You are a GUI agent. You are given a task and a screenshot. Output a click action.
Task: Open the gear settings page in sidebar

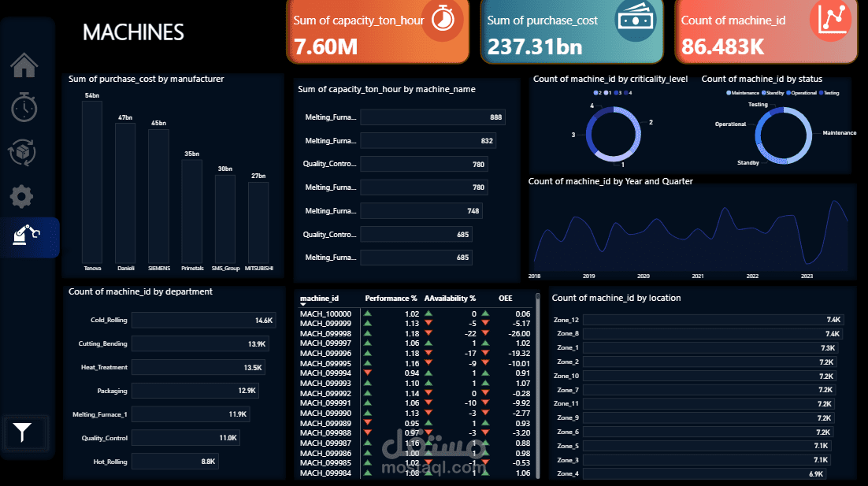[x=21, y=196]
